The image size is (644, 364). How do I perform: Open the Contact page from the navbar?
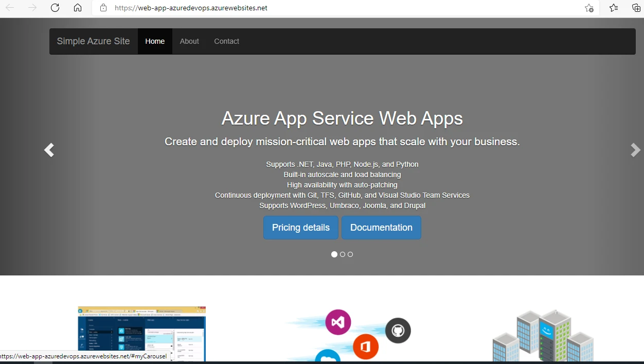[x=226, y=41]
